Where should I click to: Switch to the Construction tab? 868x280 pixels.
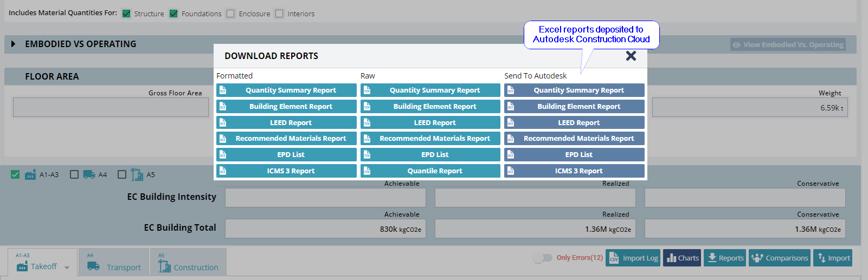(x=188, y=265)
